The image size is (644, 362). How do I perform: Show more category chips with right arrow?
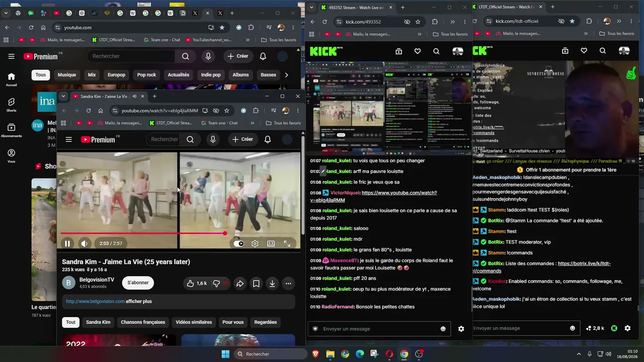(286, 75)
